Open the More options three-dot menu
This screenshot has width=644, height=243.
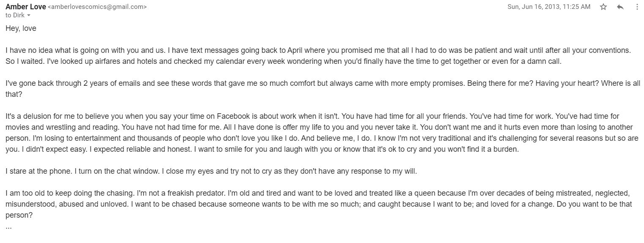(637, 7)
